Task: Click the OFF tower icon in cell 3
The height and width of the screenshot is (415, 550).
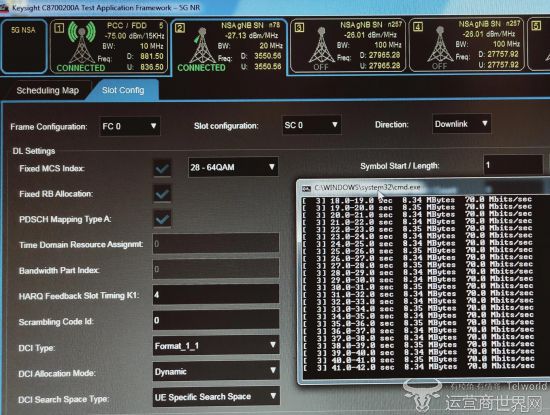Action: (x=321, y=46)
